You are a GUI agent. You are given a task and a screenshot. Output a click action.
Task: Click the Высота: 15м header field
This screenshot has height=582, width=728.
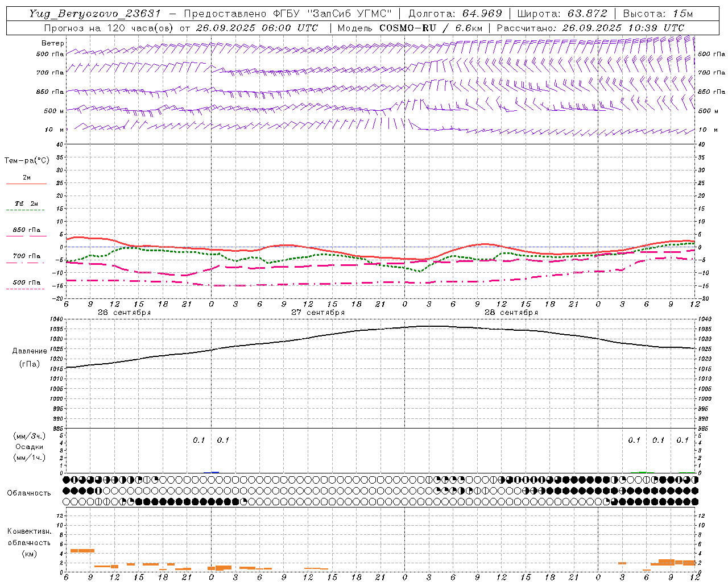click(657, 14)
